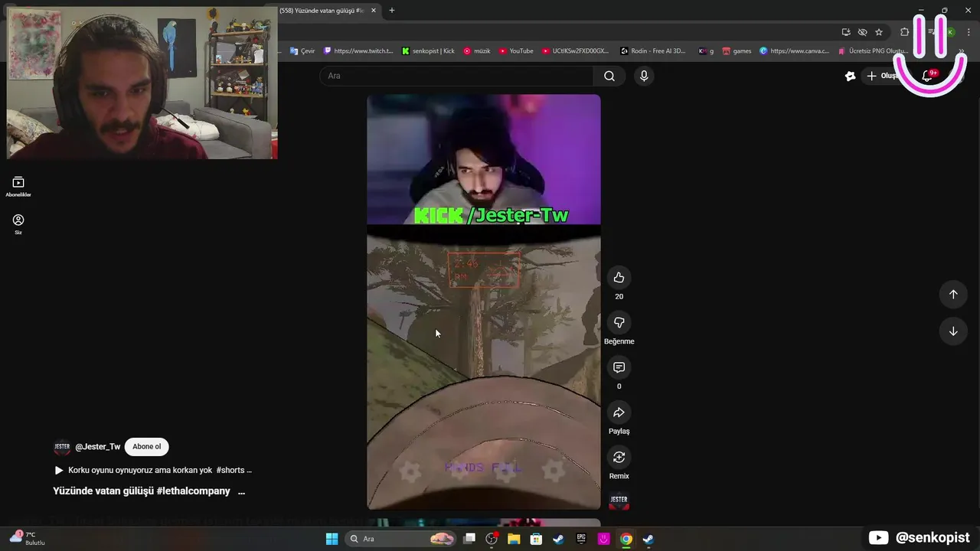Open File Explorer from taskbar

pos(514,539)
